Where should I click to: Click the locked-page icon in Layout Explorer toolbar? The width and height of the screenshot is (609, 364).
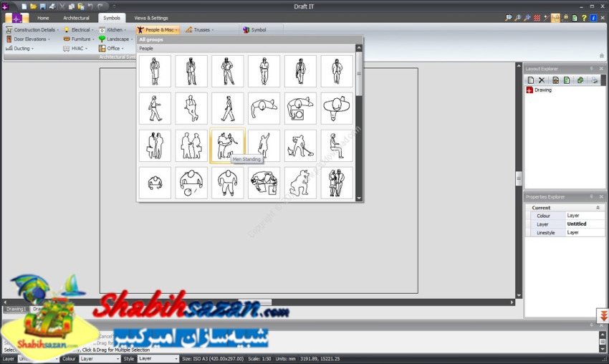[556, 80]
